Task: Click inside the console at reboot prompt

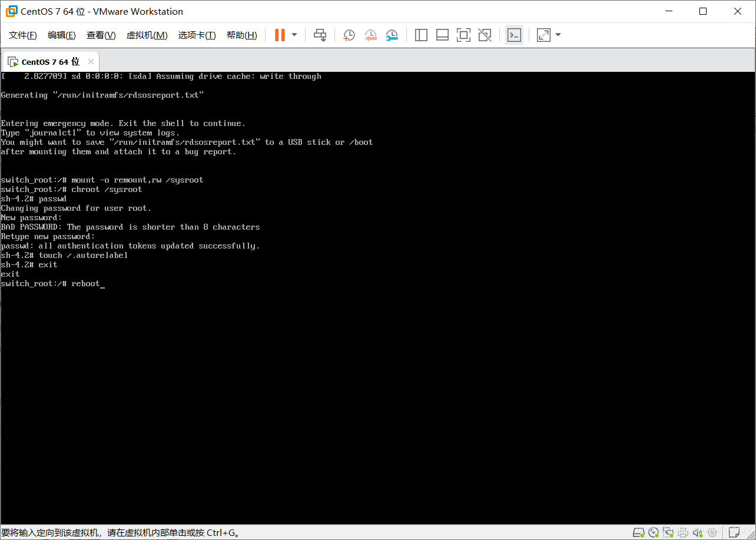Action: pyautogui.click(x=53, y=284)
